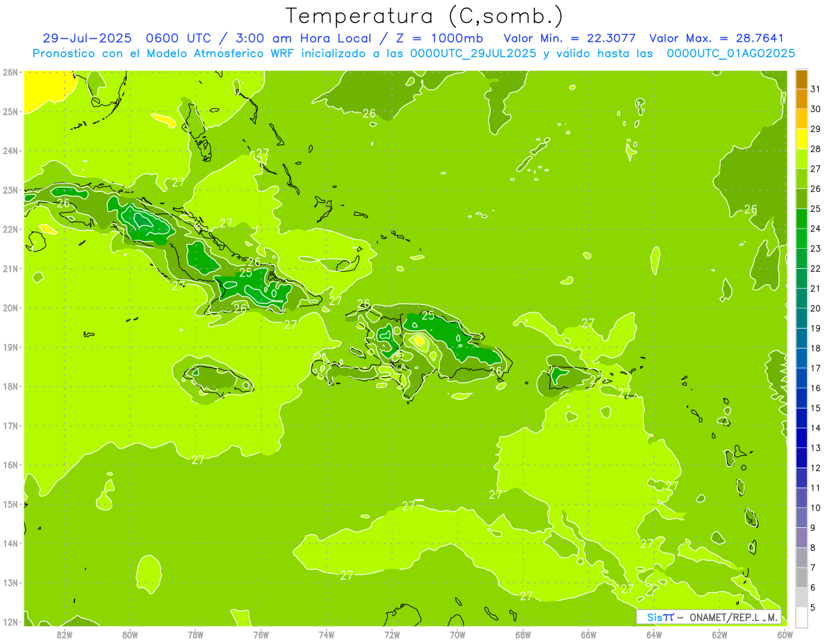Click the "82W" longitude axis label
This screenshot has height=644, width=834.
point(65,634)
